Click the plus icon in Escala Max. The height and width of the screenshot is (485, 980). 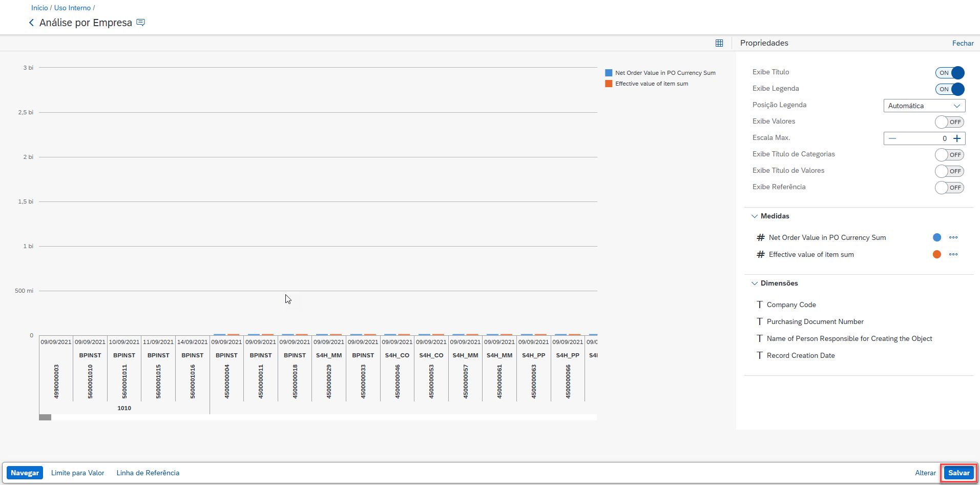(957, 138)
